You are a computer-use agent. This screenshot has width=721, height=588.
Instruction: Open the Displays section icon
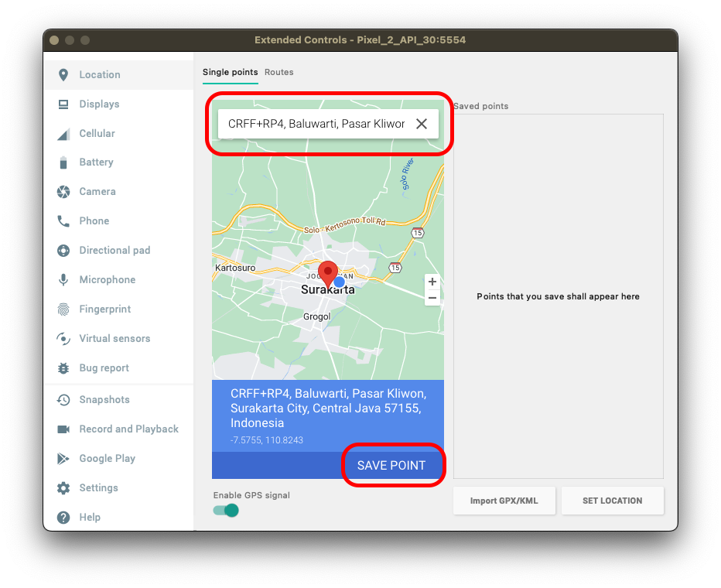click(x=63, y=104)
